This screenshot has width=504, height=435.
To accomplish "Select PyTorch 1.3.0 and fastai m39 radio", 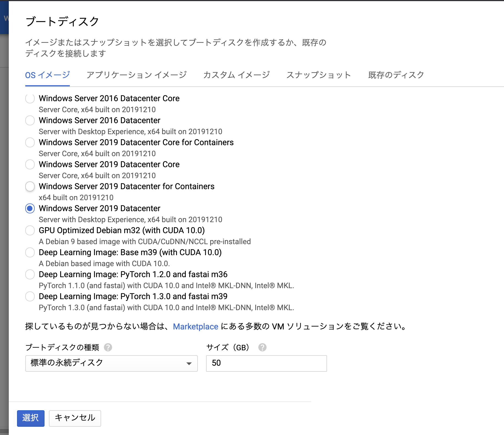I will pos(30,296).
